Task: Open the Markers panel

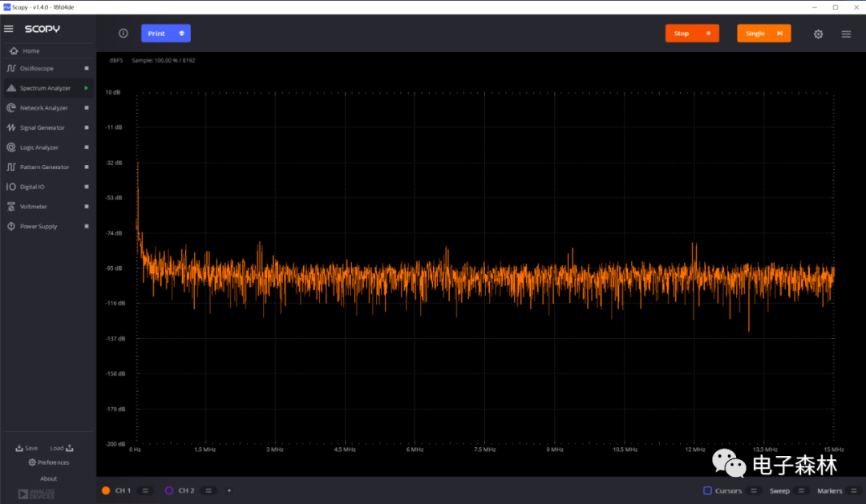Action: [x=830, y=490]
